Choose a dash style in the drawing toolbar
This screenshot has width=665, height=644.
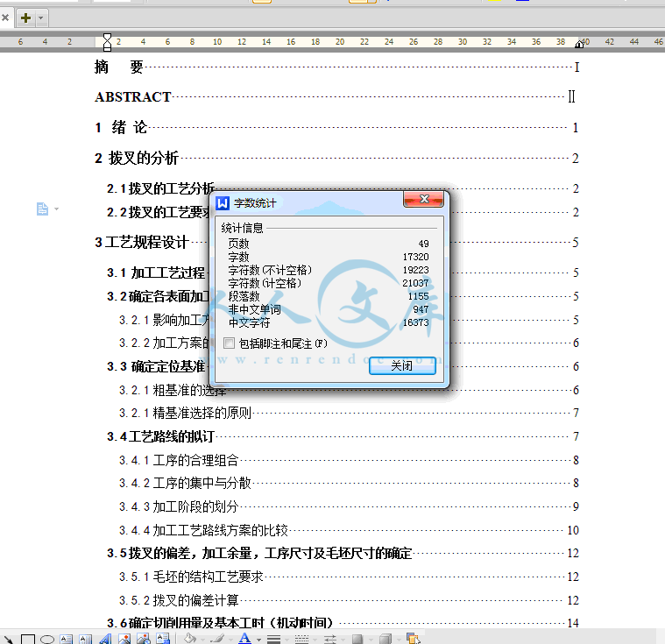301,640
